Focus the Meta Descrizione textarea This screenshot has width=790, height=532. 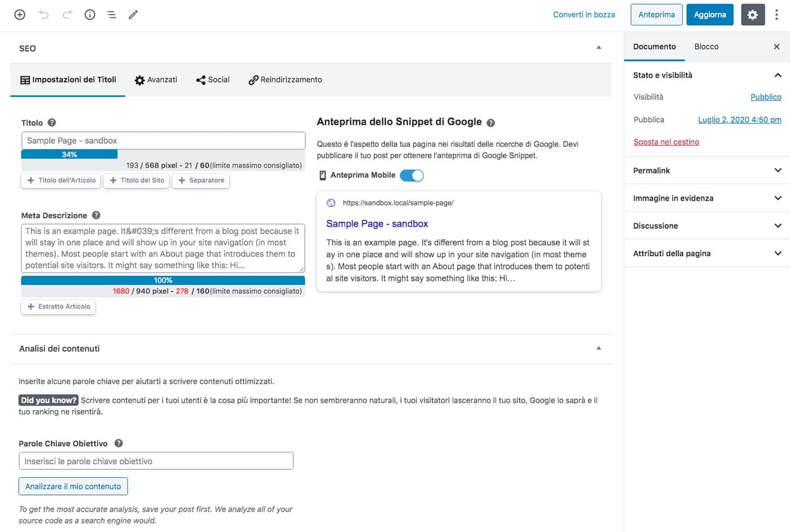coord(163,248)
